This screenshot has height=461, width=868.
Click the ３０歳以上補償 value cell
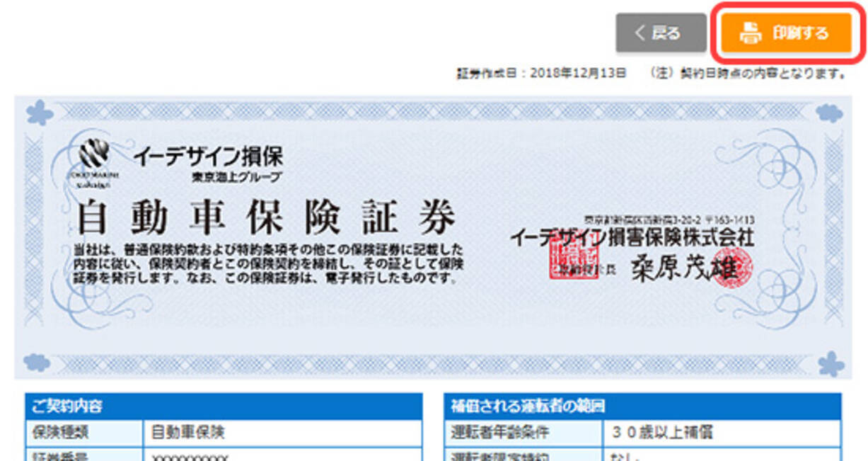click(722, 433)
